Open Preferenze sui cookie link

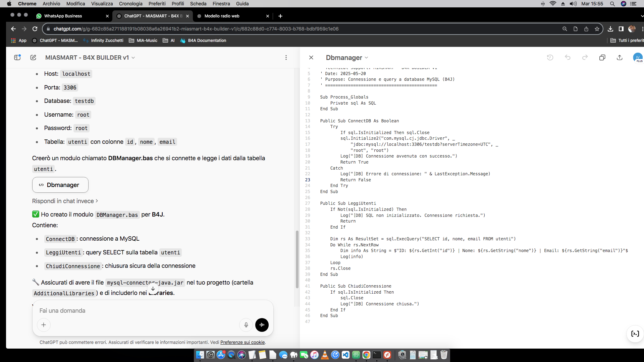(x=243, y=342)
